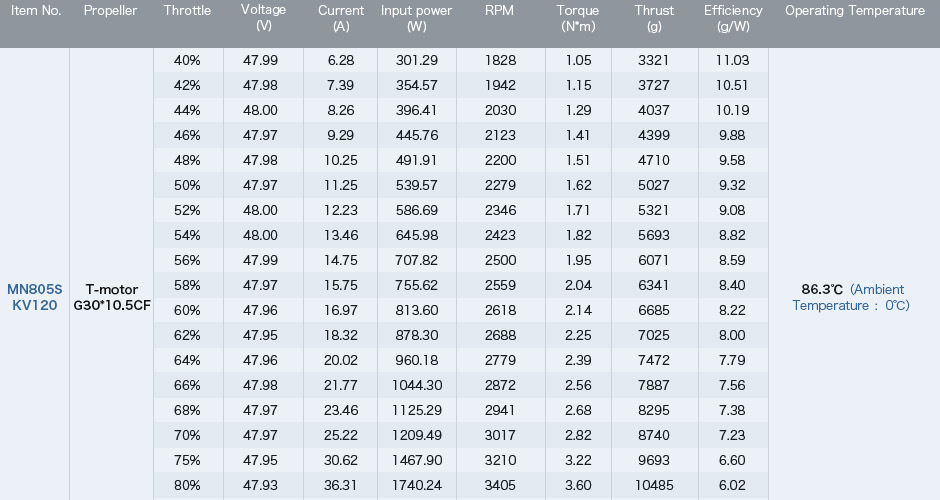Select the 60% throttle cell
The image size is (940, 500).
tap(187, 310)
